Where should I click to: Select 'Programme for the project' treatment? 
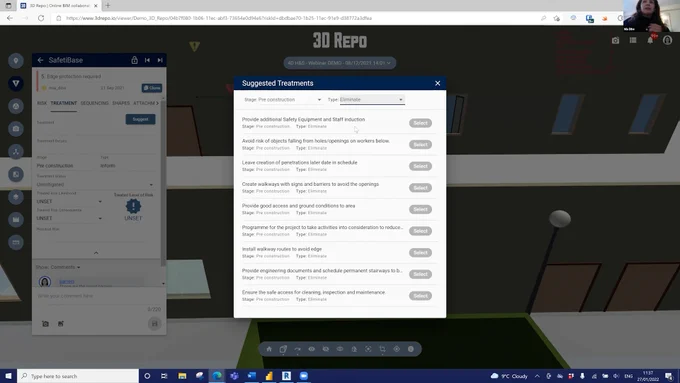[x=420, y=231]
